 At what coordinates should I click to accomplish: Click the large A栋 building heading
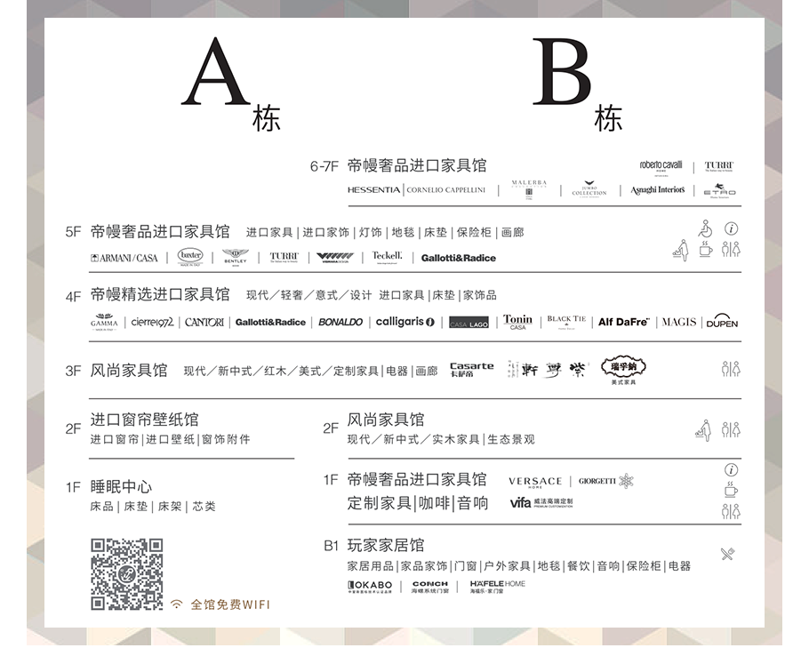231,84
